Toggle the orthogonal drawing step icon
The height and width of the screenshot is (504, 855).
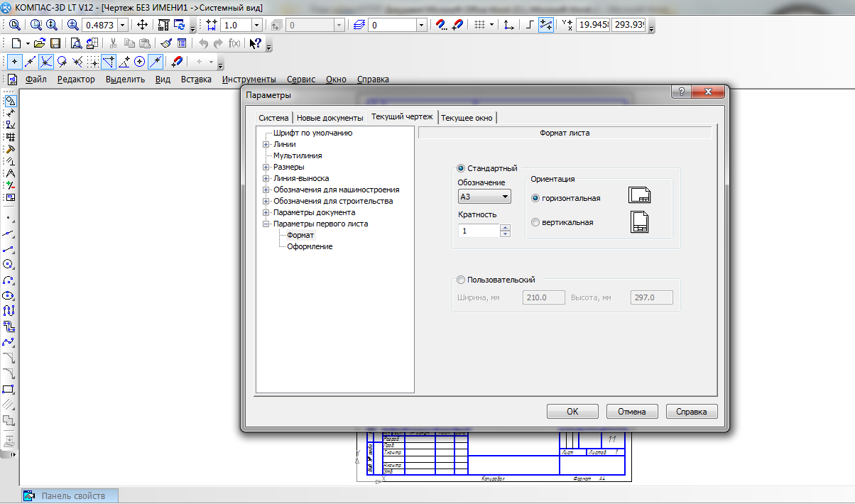point(530,25)
